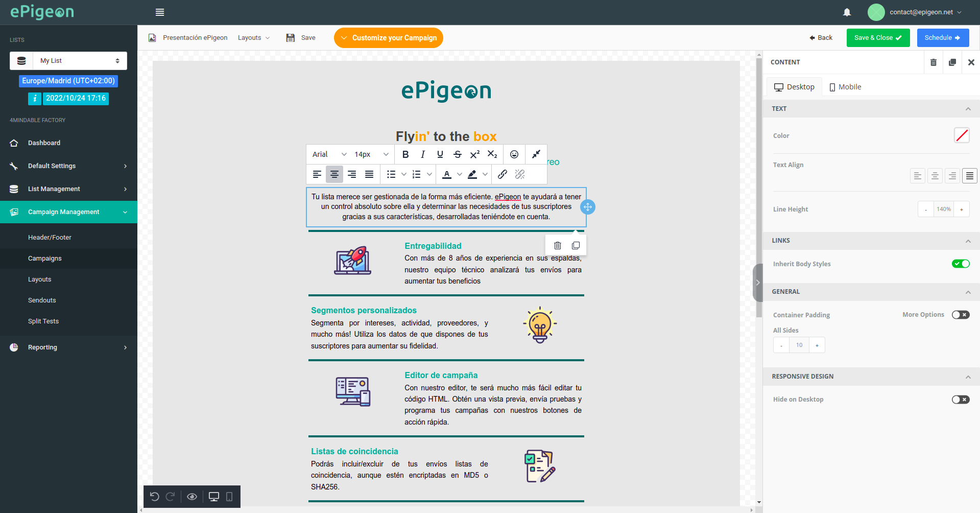The height and width of the screenshot is (513, 980).
Task: Open Split Tests under Campaign Management
Action: point(43,321)
